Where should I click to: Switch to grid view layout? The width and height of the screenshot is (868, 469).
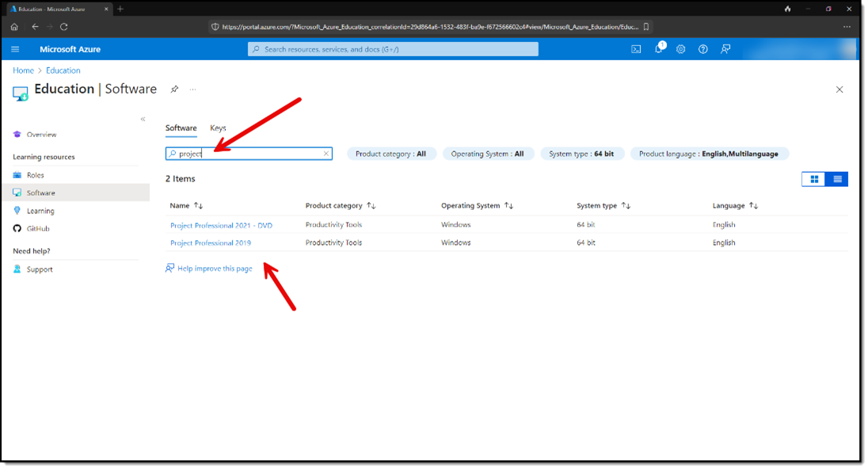813,179
